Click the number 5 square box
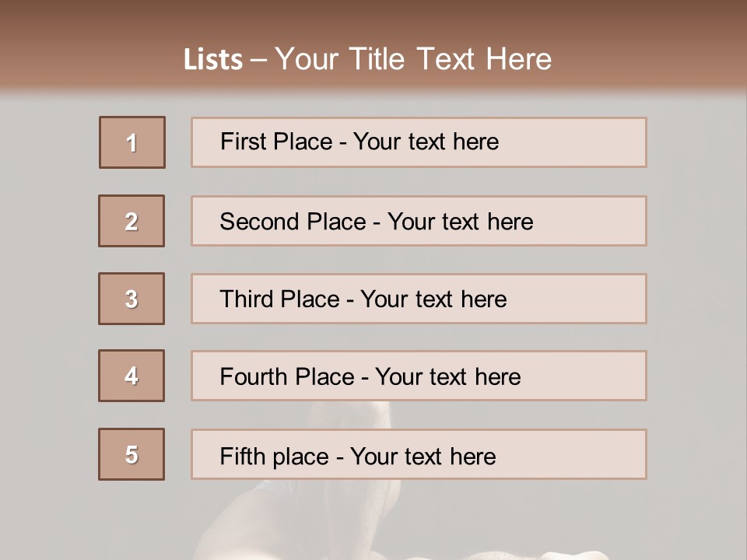This screenshot has height=560, width=747. [x=132, y=454]
